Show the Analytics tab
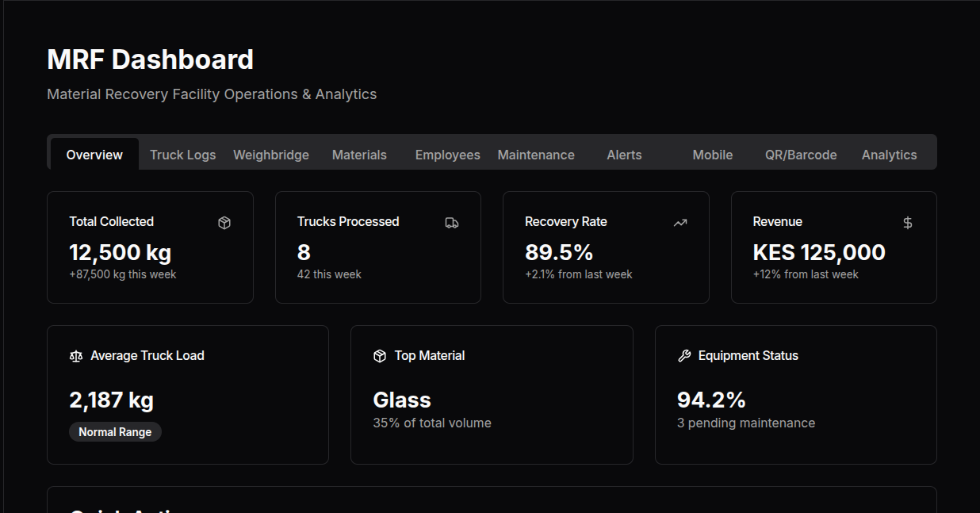The height and width of the screenshot is (513, 980). tap(889, 155)
